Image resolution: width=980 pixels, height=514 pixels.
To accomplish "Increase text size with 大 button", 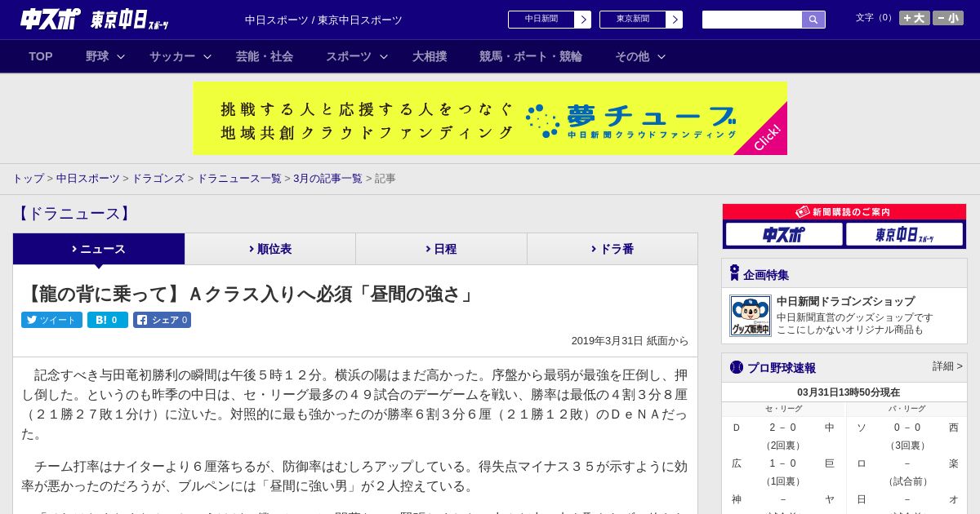I will (x=915, y=18).
